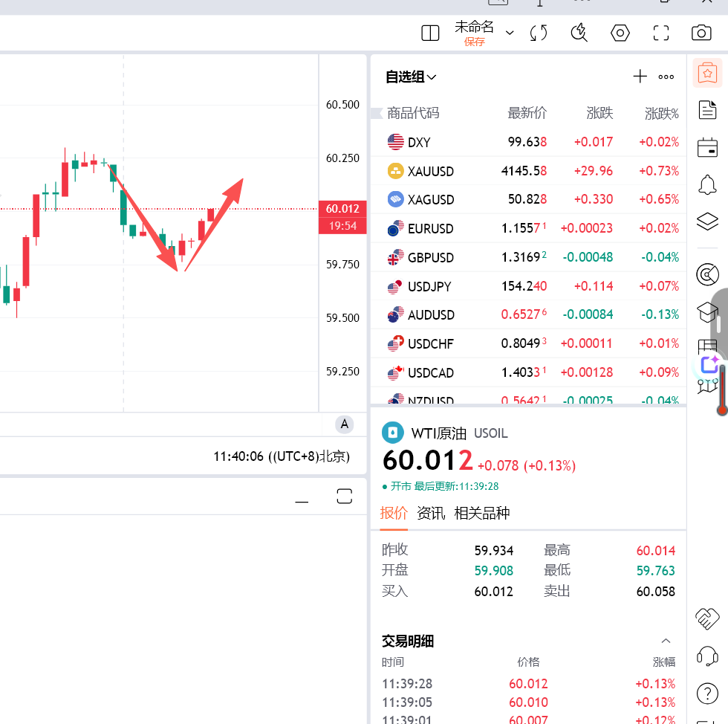The width and height of the screenshot is (728, 724).
Task: Click the help question mark icon
Action: point(707,694)
